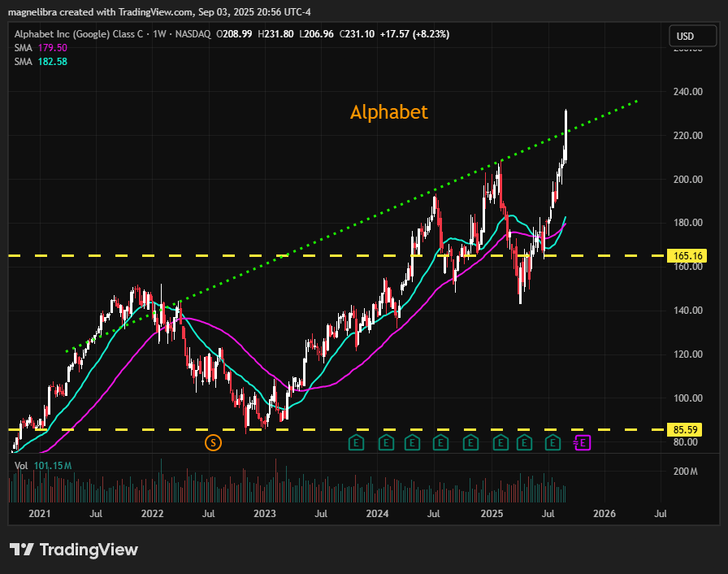Select the cyan SMA 182.58 legend entry
Image resolution: width=728 pixels, height=574 pixels.
[41, 62]
